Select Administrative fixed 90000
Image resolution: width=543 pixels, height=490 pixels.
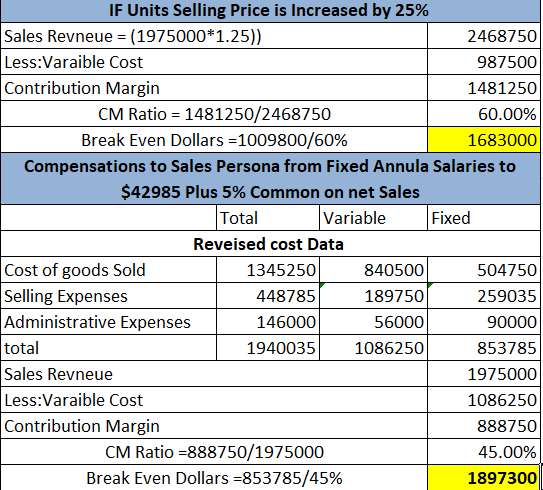pyautogui.click(x=484, y=322)
